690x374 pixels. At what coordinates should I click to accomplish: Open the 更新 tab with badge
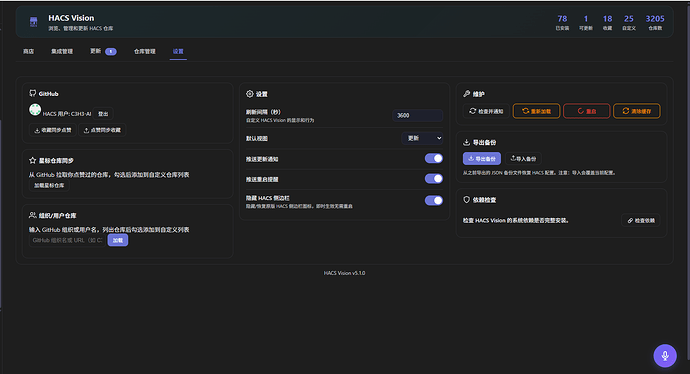click(x=103, y=51)
